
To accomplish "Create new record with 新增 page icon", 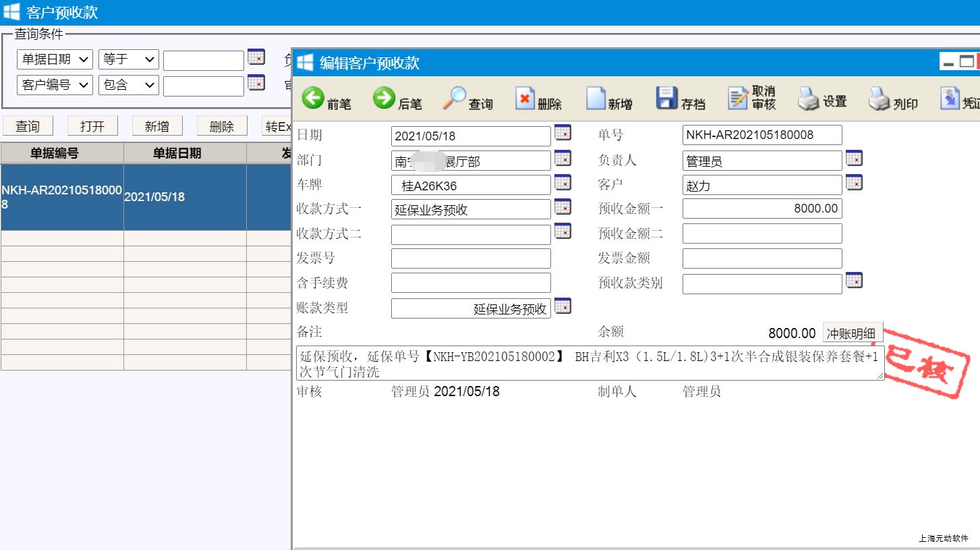I will coord(596,99).
